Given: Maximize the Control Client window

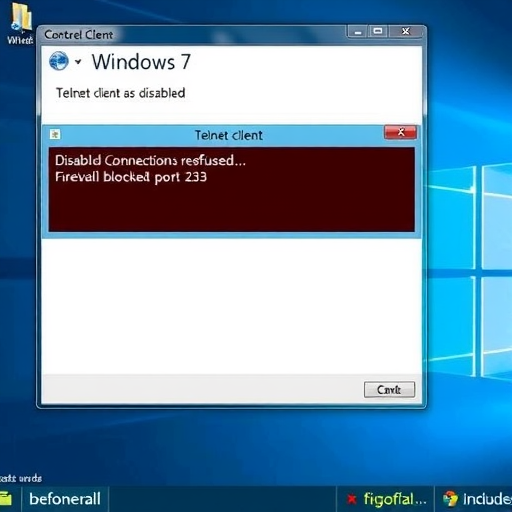Looking at the screenshot, I should tap(378, 32).
